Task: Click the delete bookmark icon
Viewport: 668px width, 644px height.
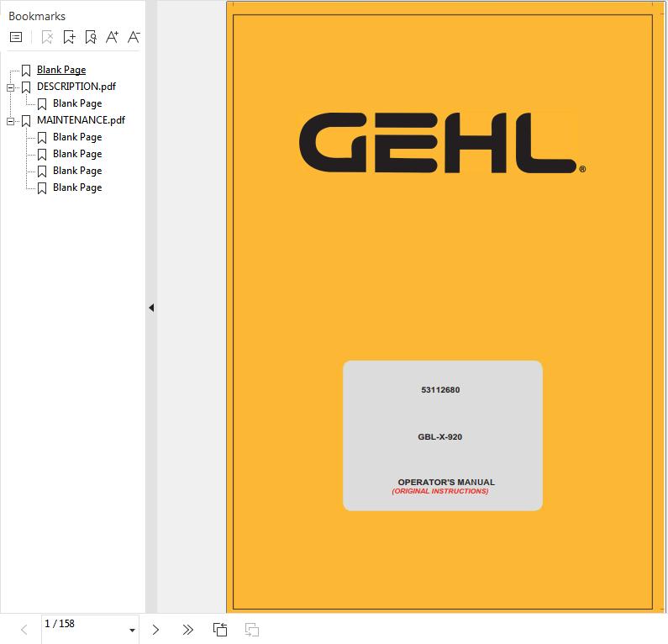Action: coord(47,37)
